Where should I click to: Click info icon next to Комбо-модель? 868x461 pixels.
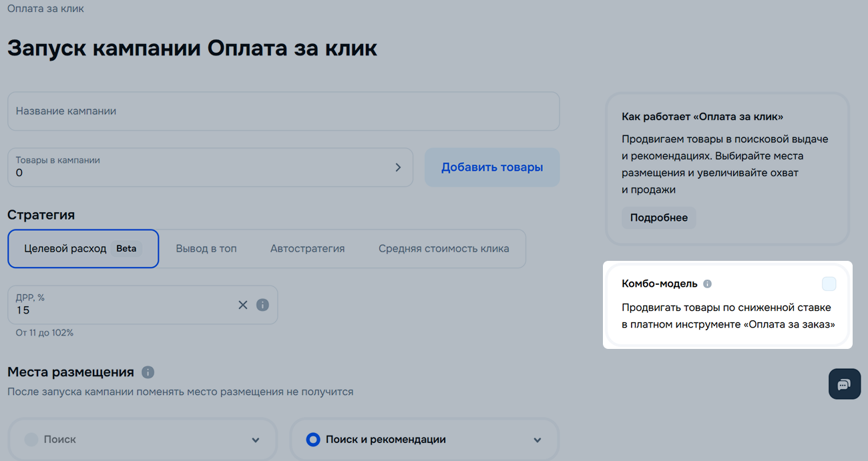coord(707,284)
